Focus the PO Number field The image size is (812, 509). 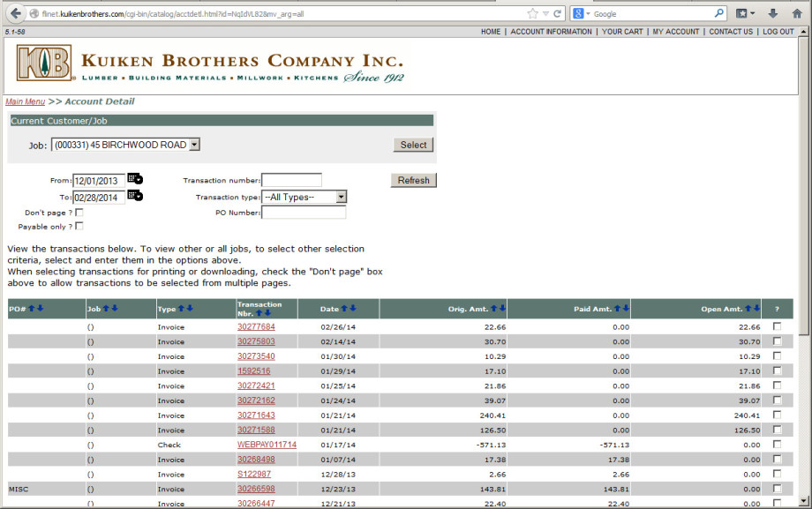[x=304, y=212]
